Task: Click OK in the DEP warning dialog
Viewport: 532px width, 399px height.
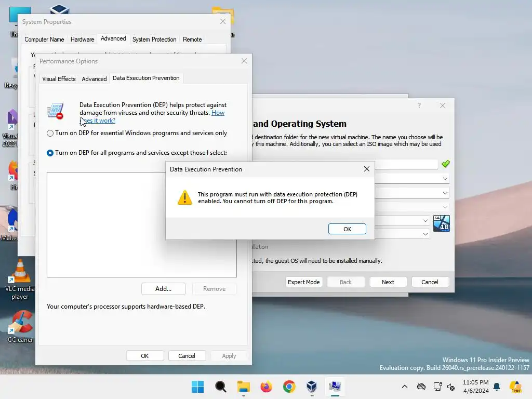Action: click(347, 229)
